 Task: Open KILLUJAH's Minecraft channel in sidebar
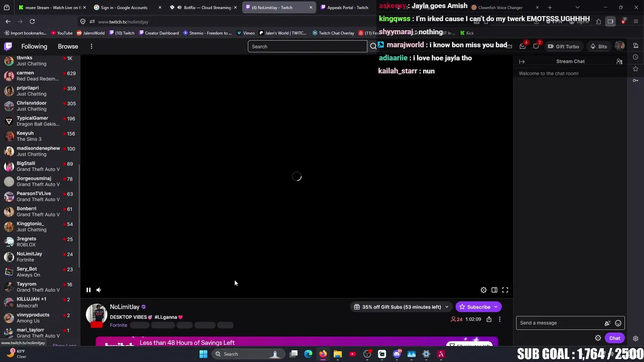40,302
